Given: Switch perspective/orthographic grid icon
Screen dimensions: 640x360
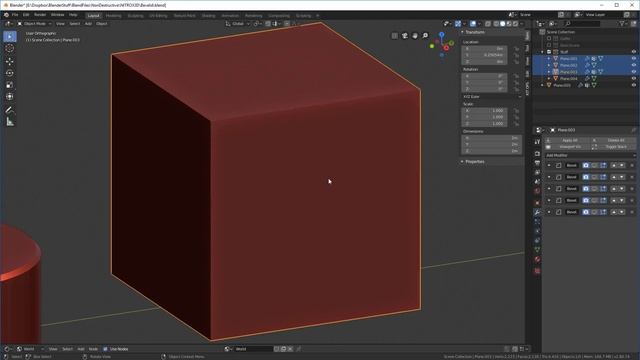Looking at the screenshot, I should click(395, 36).
